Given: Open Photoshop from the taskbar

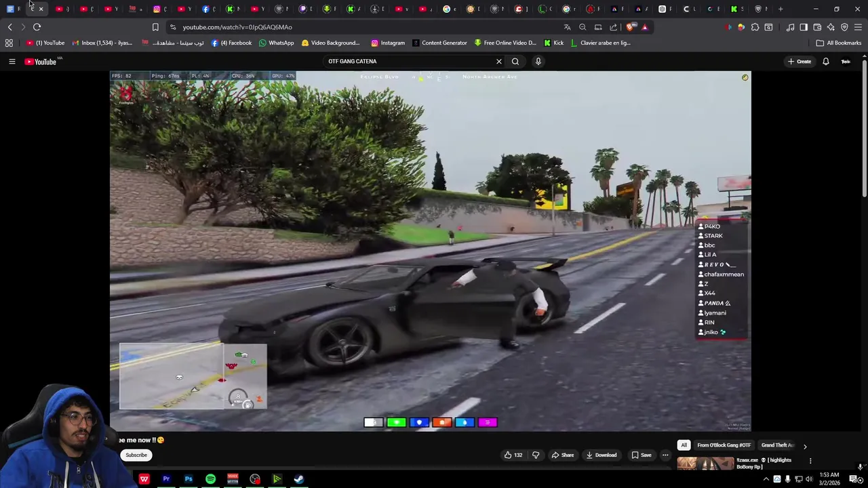Looking at the screenshot, I should pos(189,479).
